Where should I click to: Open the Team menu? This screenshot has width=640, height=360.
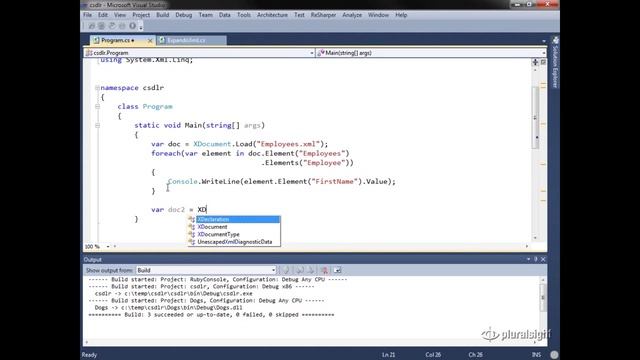205,15
